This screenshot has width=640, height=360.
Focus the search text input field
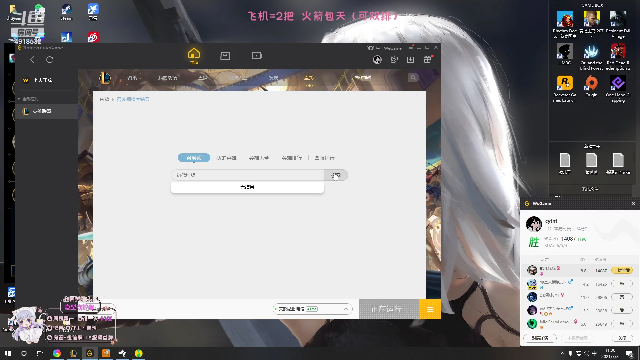click(x=248, y=175)
